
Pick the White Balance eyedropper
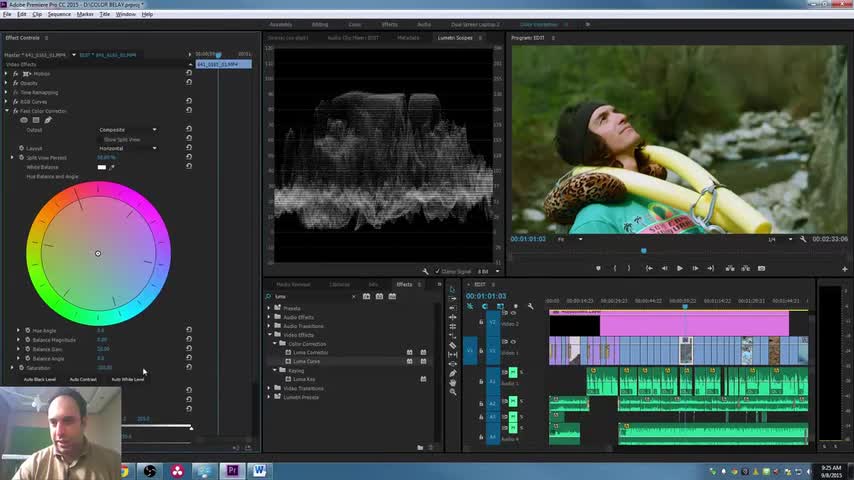pyautogui.click(x=111, y=167)
